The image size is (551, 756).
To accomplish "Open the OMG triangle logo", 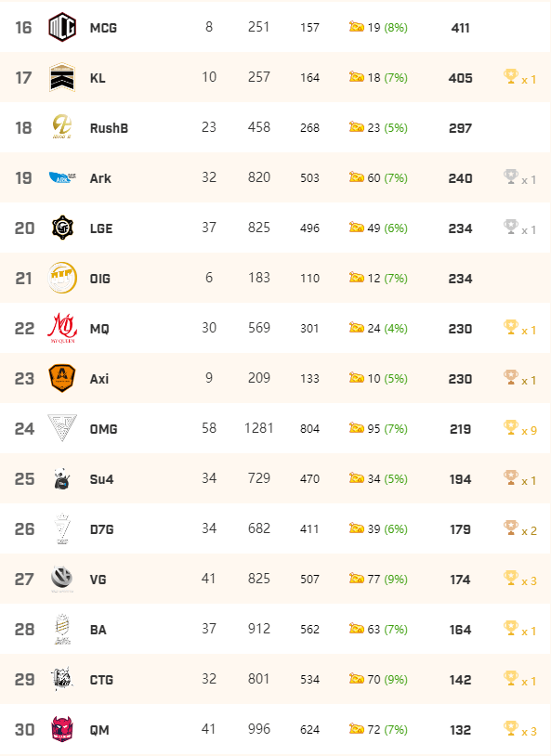I will tap(62, 427).
